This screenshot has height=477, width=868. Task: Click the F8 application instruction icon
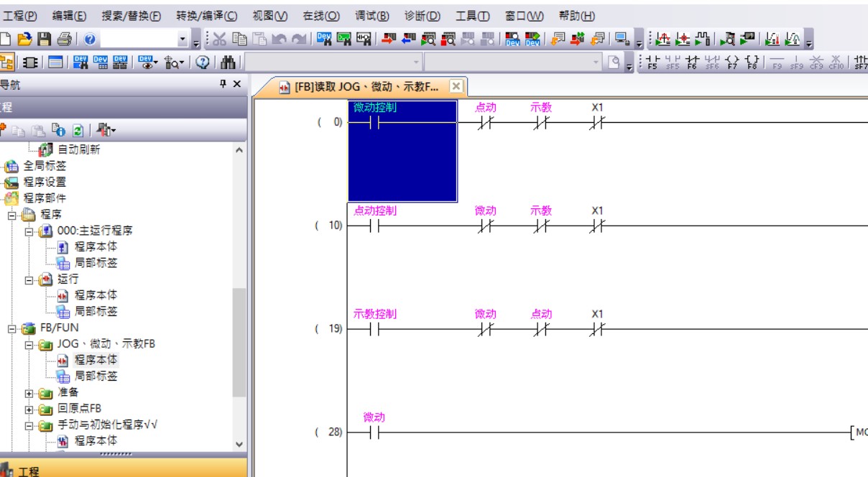click(752, 62)
